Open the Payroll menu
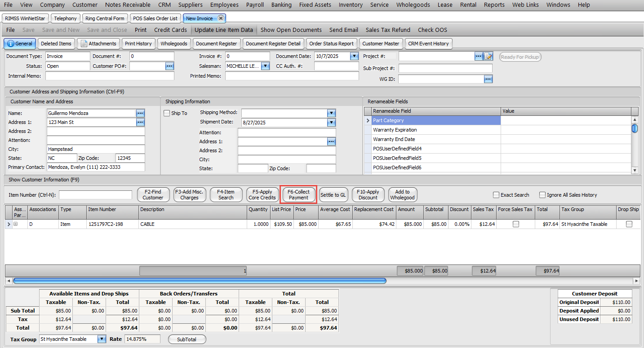Image resolution: width=644 pixels, height=348 pixels. tap(255, 5)
